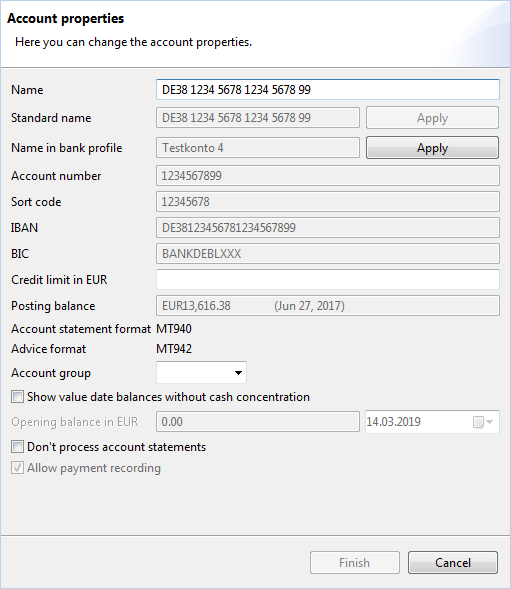Apply the Name in bank profile
The width and height of the screenshot is (511, 589).
[x=432, y=148]
